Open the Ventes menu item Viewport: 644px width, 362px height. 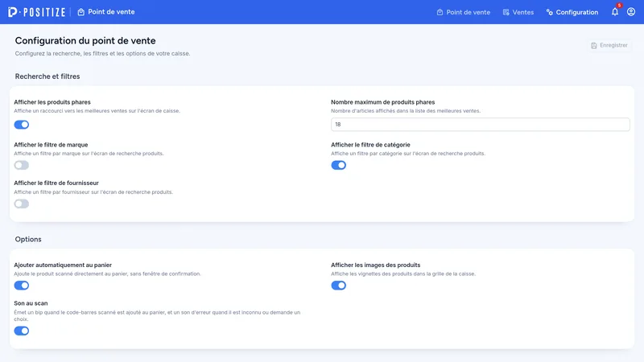pos(518,12)
